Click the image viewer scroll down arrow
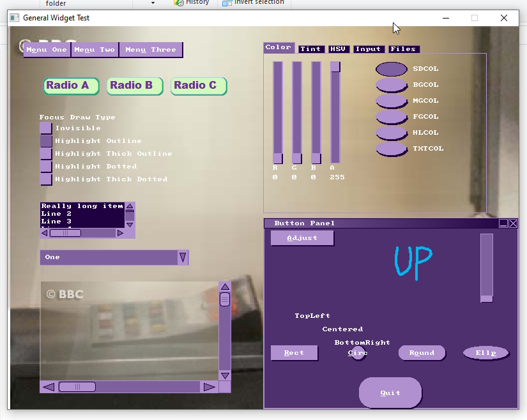The image size is (527, 420). [224, 375]
